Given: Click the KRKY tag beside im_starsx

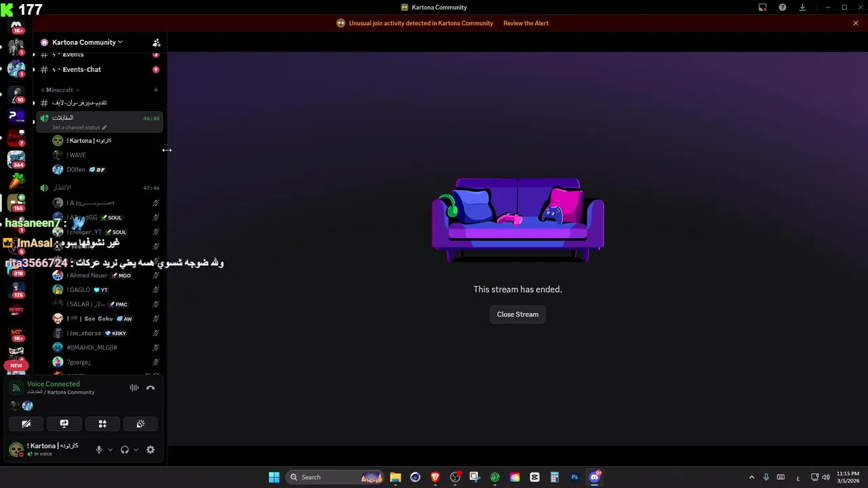Looking at the screenshot, I should [116, 333].
